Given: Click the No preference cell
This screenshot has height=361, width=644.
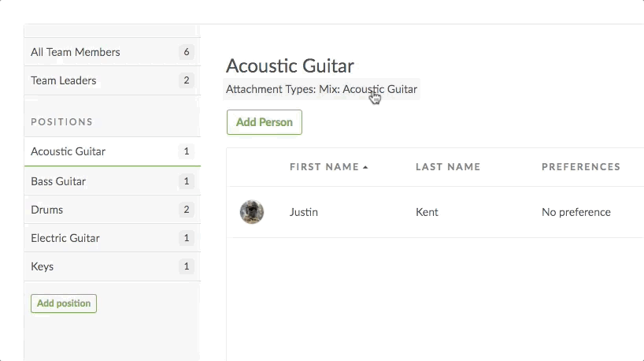Looking at the screenshot, I should [x=576, y=212].
